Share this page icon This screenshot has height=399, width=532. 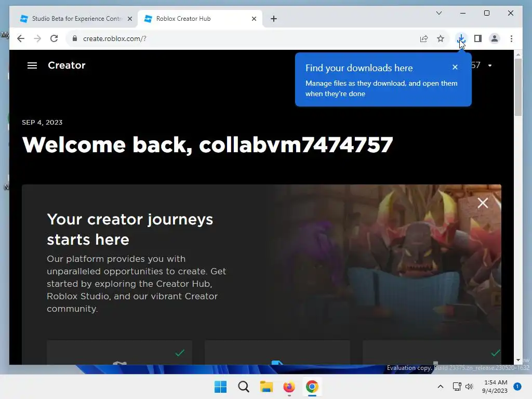click(424, 38)
